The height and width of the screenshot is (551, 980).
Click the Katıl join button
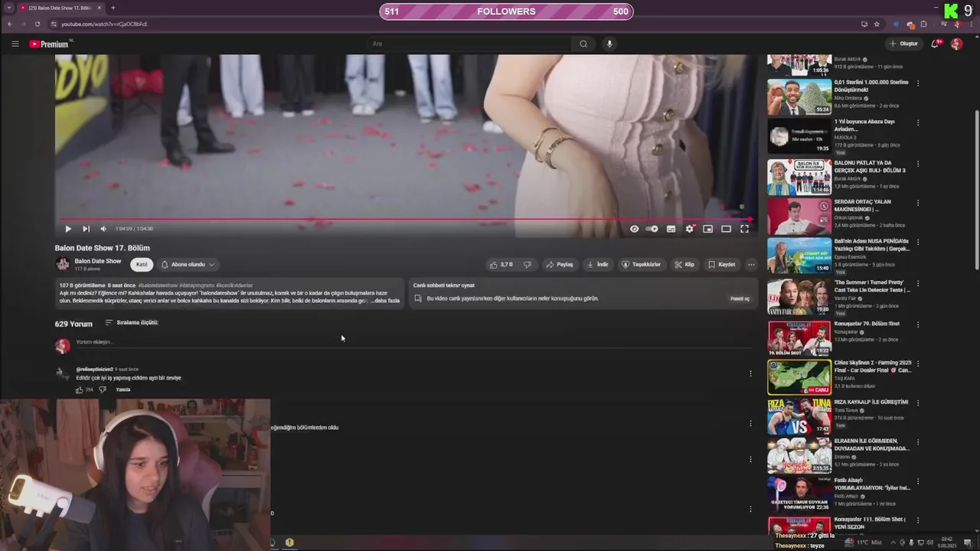(142, 264)
